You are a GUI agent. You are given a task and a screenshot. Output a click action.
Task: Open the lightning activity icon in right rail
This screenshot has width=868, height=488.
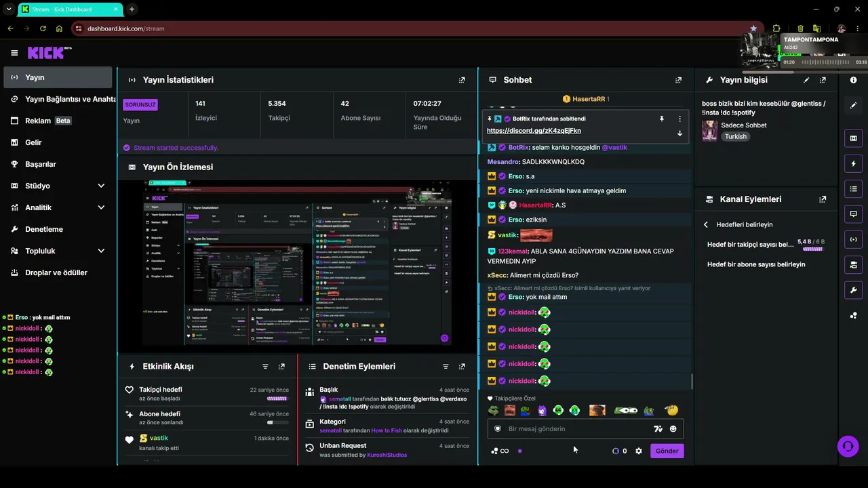click(853, 163)
